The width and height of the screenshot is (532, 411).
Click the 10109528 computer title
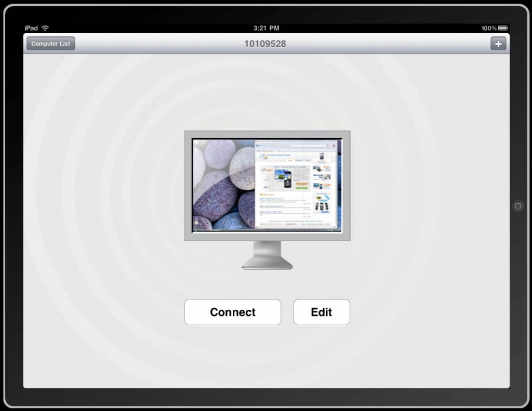pyautogui.click(x=265, y=44)
